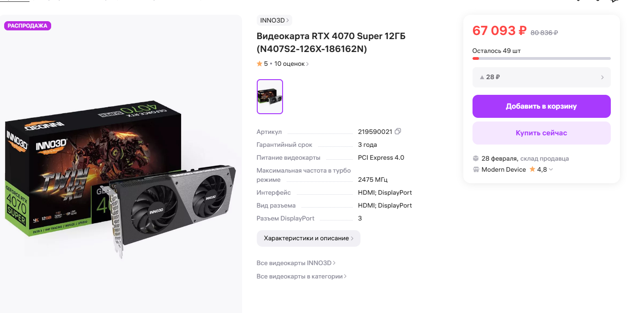644x313 pixels.
Task: Click the delivery box icon near 28 февраля
Action: (x=476, y=158)
